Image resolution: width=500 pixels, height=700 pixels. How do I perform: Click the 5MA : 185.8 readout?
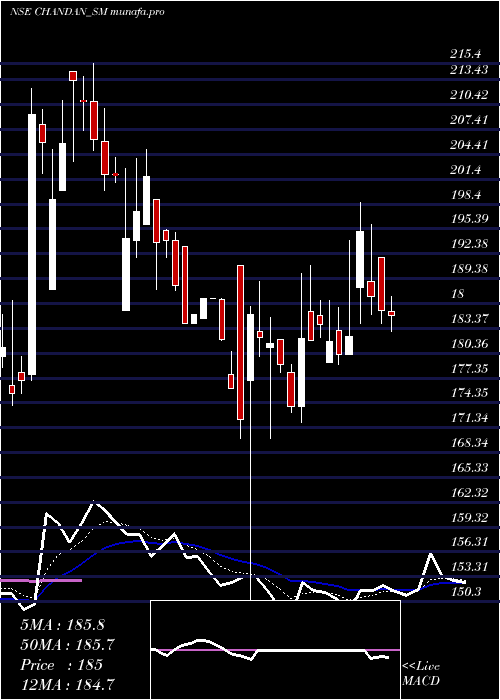(x=62, y=625)
